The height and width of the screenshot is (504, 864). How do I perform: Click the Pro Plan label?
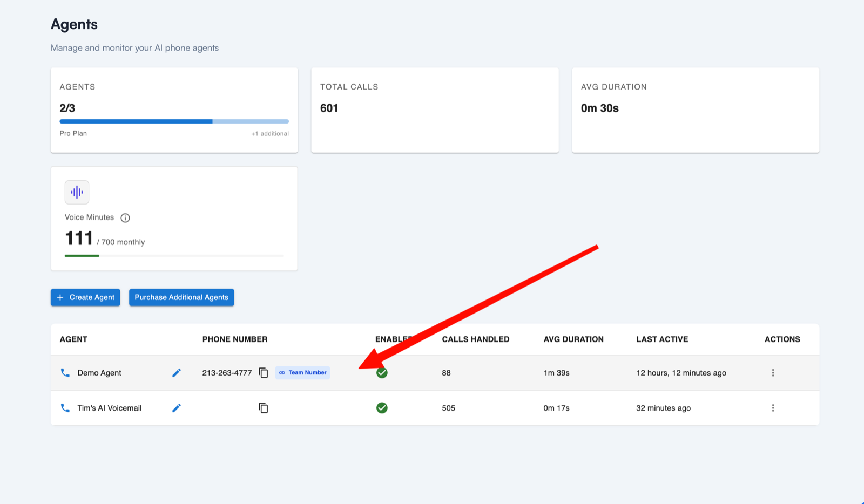(73, 133)
